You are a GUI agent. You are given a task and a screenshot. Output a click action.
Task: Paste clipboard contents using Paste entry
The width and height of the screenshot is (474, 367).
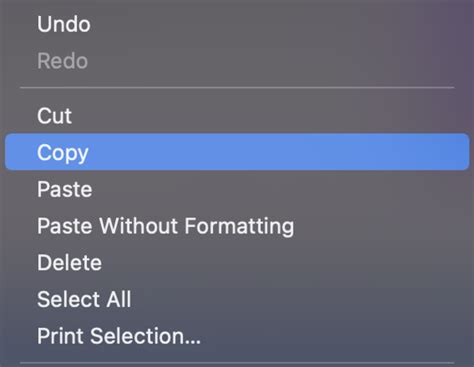click(x=237, y=189)
